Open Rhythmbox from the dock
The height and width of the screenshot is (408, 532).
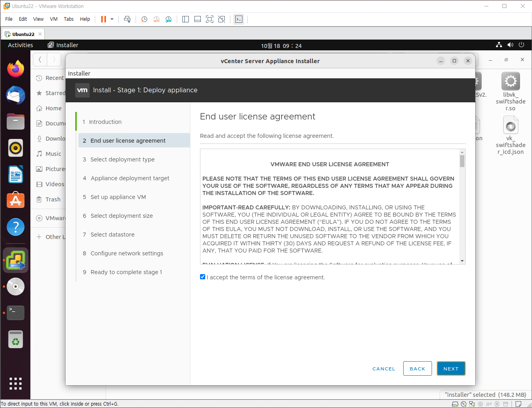(16, 148)
